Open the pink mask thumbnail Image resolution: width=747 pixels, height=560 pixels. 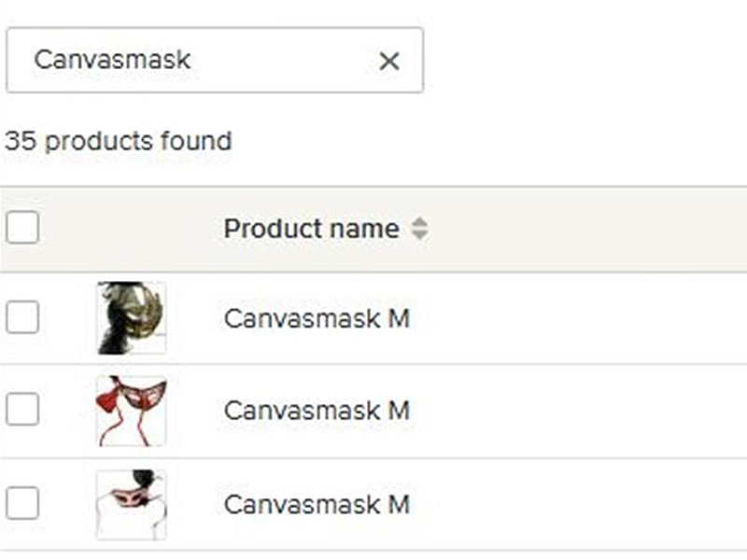pyautogui.click(x=131, y=504)
